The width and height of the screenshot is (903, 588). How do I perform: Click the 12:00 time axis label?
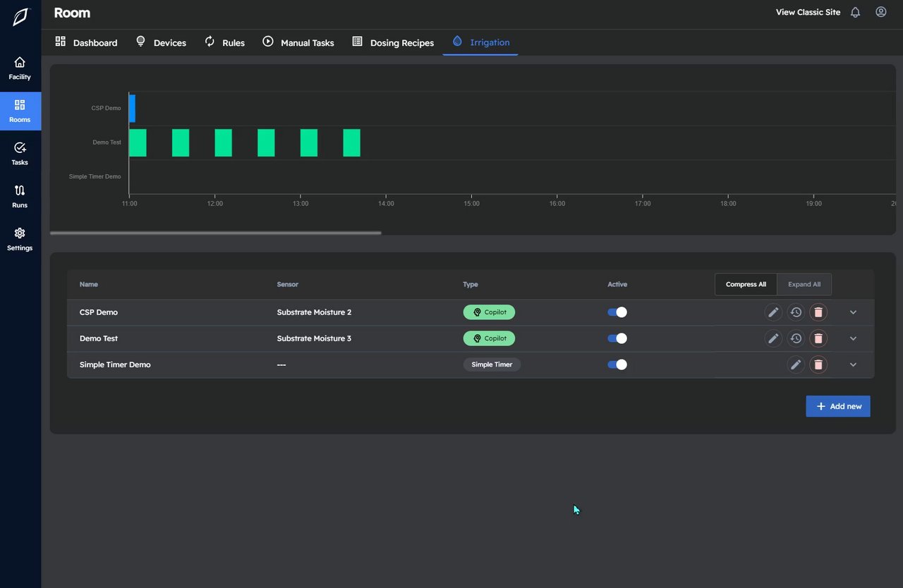pos(215,203)
